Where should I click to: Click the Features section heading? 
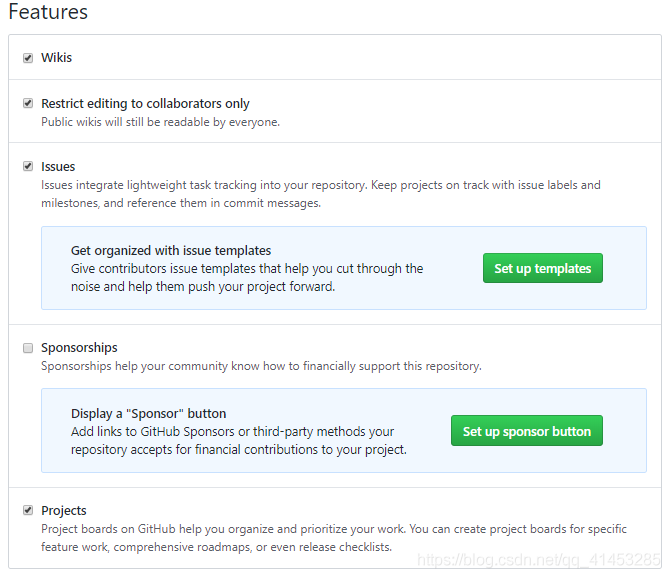(48, 13)
